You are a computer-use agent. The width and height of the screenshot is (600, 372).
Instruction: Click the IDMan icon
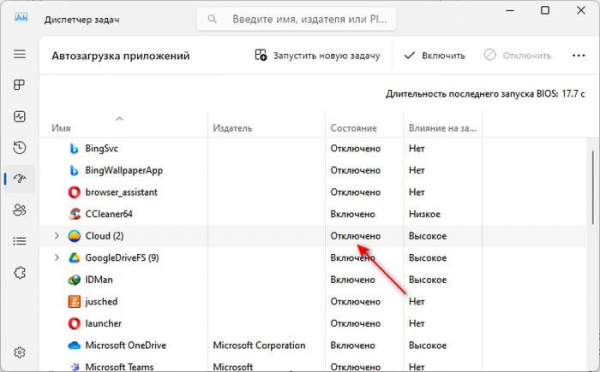point(74,280)
